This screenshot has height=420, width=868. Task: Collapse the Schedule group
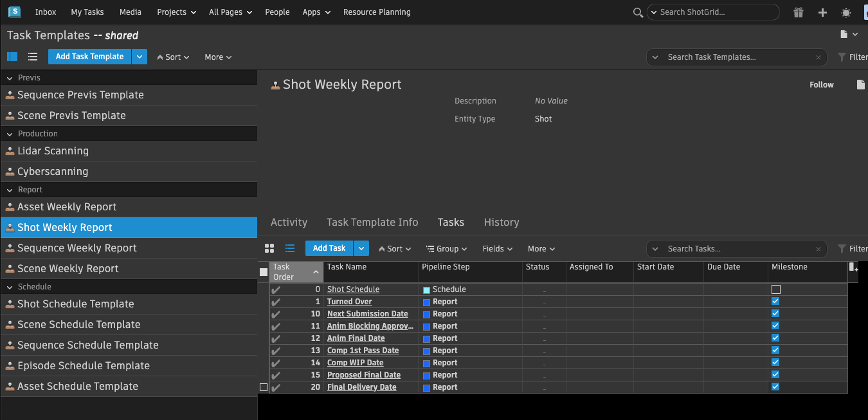(x=10, y=287)
